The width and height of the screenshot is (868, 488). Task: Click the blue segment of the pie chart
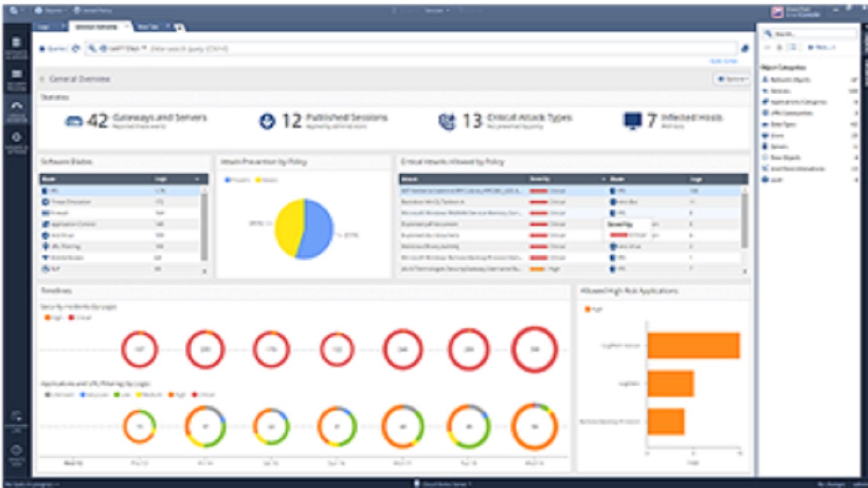319,230
